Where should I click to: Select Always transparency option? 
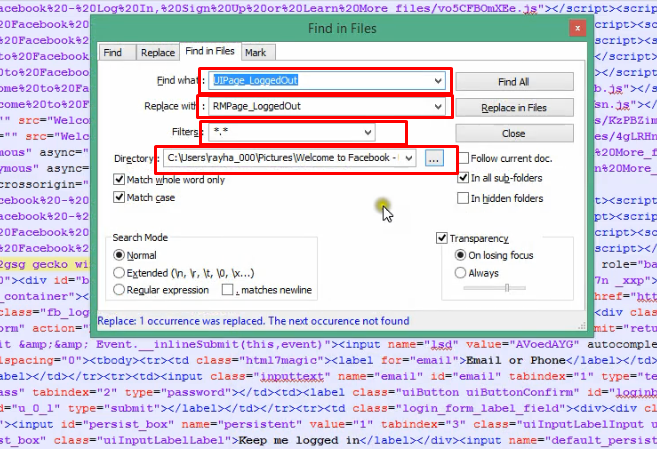(460, 273)
